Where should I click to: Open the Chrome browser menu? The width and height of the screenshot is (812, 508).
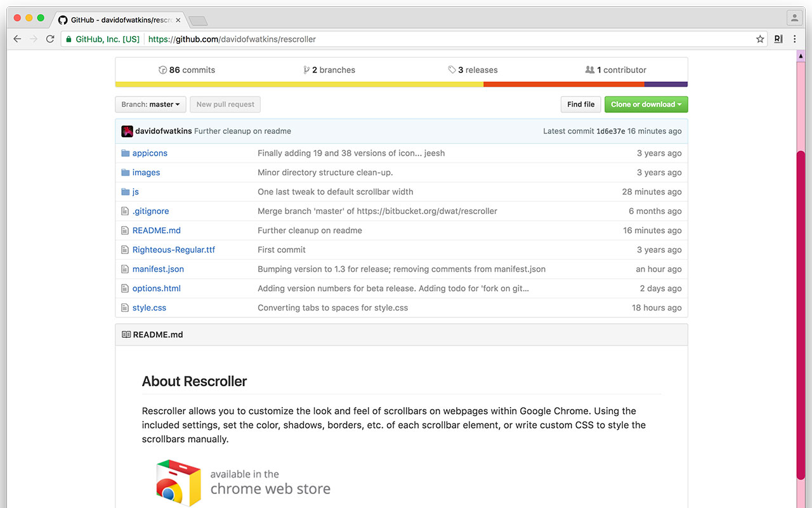tap(795, 39)
